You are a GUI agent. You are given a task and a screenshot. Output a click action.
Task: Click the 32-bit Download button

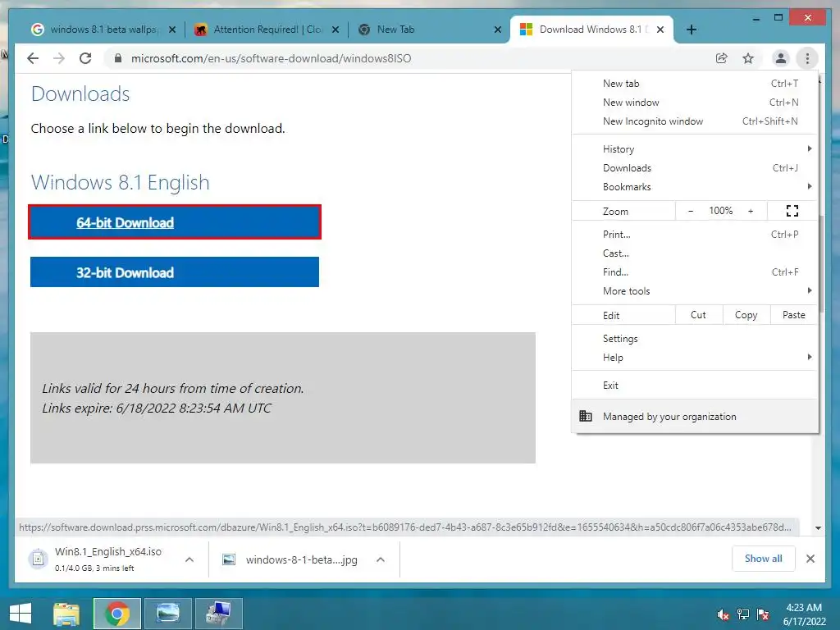coord(175,272)
